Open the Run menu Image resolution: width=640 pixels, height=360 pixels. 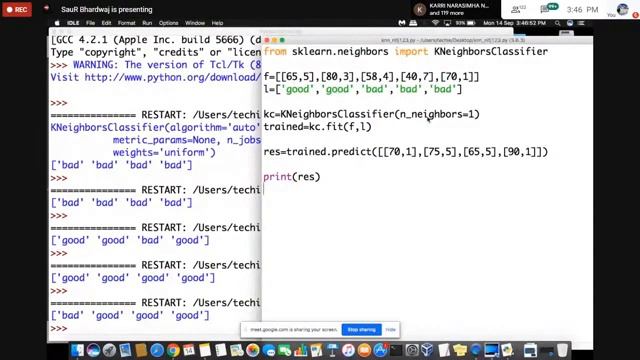point(147,23)
